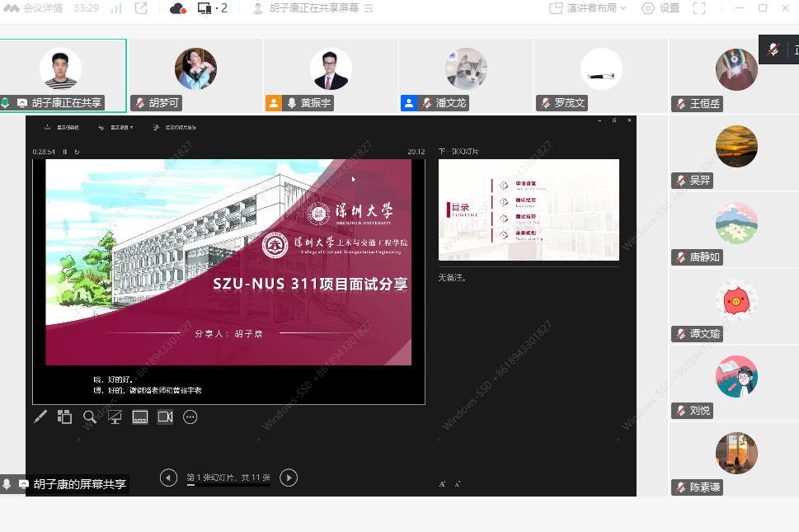Go to the previous slide arrow
The width and height of the screenshot is (799, 532).
[x=168, y=478]
